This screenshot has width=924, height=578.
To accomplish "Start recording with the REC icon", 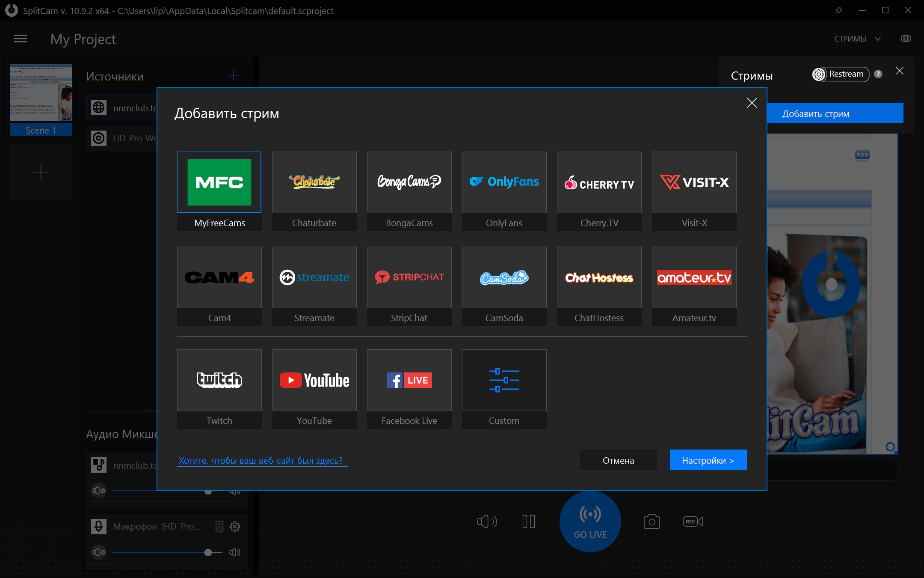I will tap(693, 521).
